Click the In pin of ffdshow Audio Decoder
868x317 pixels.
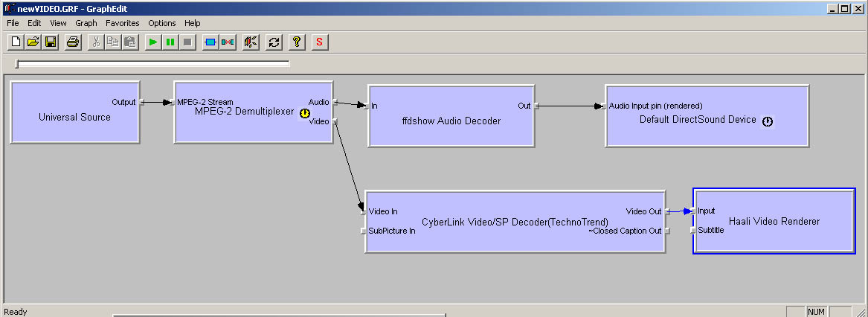[x=367, y=106]
